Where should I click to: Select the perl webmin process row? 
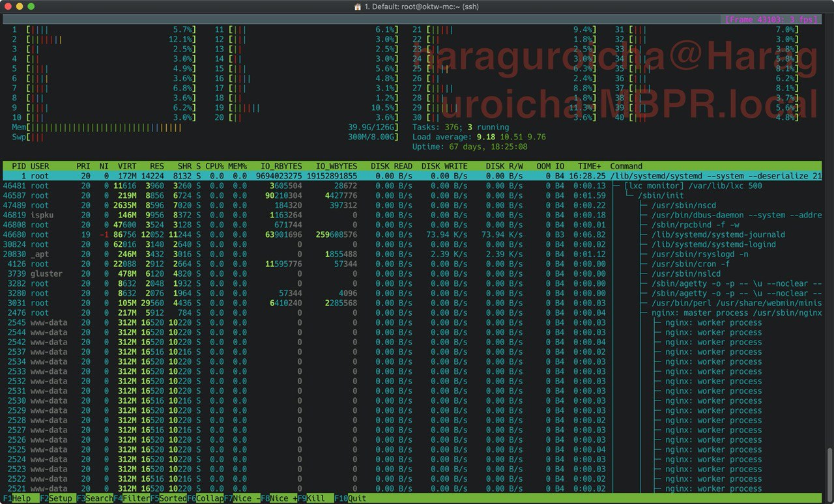tap(413, 303)
